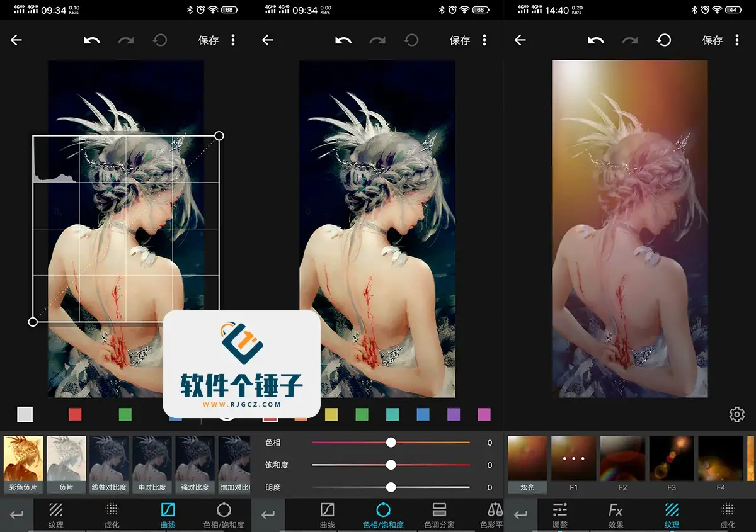Click the 明度 brightness slider handle
756x532 pixels.
click(x=391, y=487)
